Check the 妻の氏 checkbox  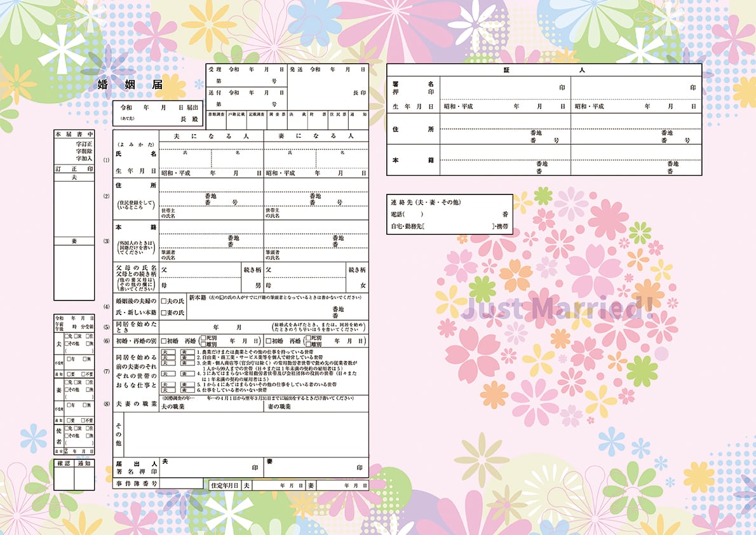163,313
